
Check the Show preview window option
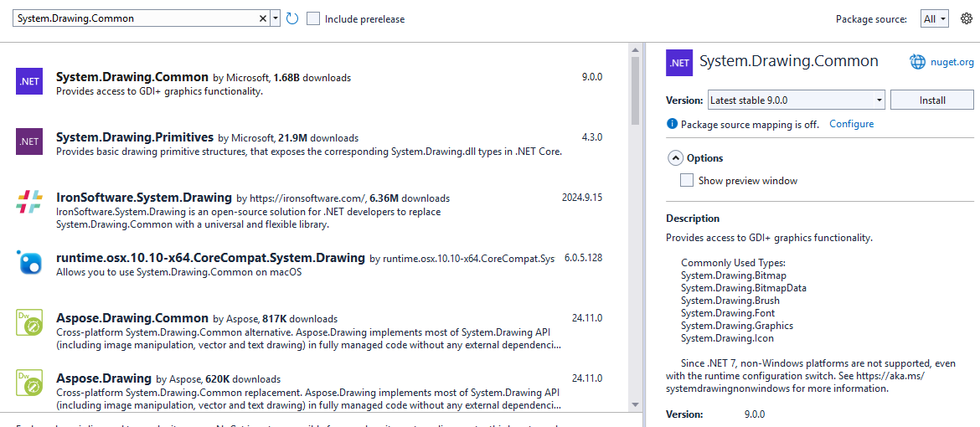click(x=687, y=181)
